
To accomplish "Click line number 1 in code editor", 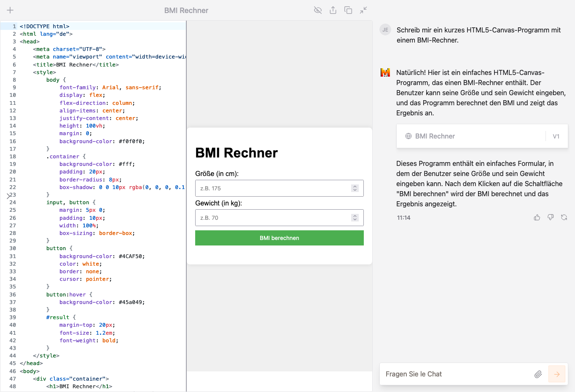I will click(x=14, y=26).
